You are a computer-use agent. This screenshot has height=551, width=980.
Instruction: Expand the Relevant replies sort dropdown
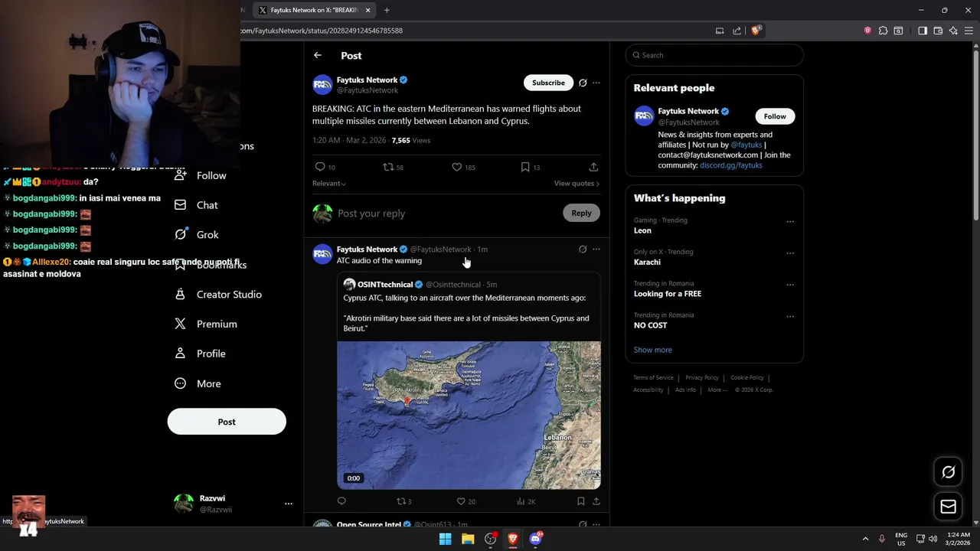pyautogui.click(x=328, y=184)
